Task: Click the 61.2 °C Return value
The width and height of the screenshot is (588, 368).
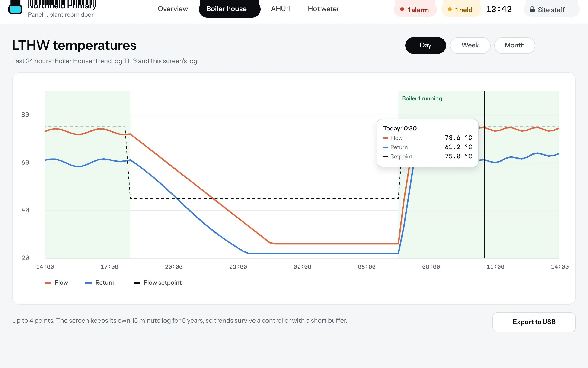Action: pos(458,147)
